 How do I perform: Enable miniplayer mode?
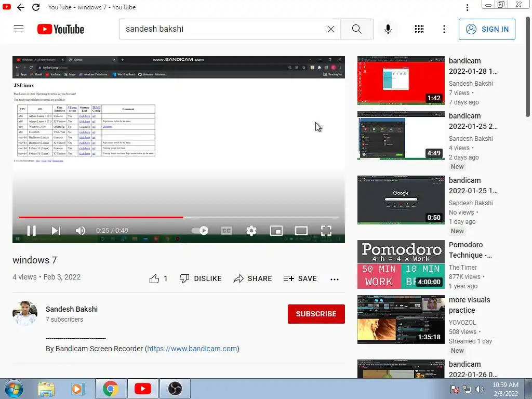(x=276, y=230)
